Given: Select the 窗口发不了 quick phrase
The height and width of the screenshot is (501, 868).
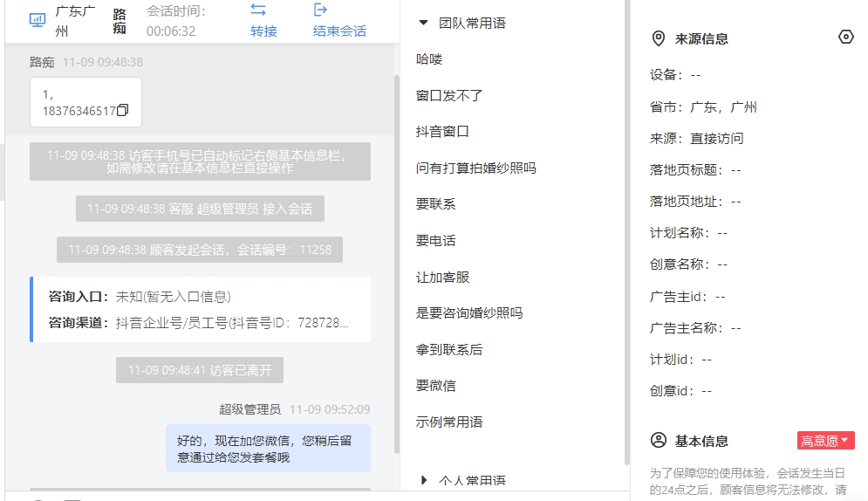Looking at the screenshot, I should click(x=449, y=96).
